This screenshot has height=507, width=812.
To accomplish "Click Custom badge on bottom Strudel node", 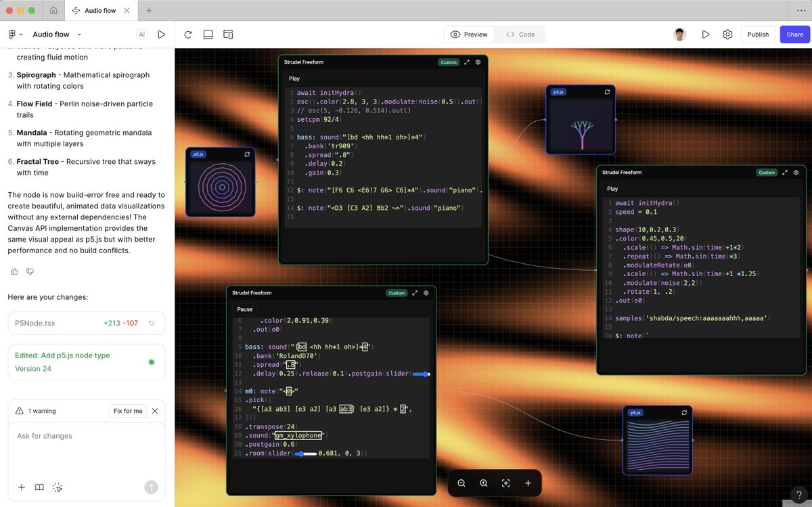I will 397,293.
